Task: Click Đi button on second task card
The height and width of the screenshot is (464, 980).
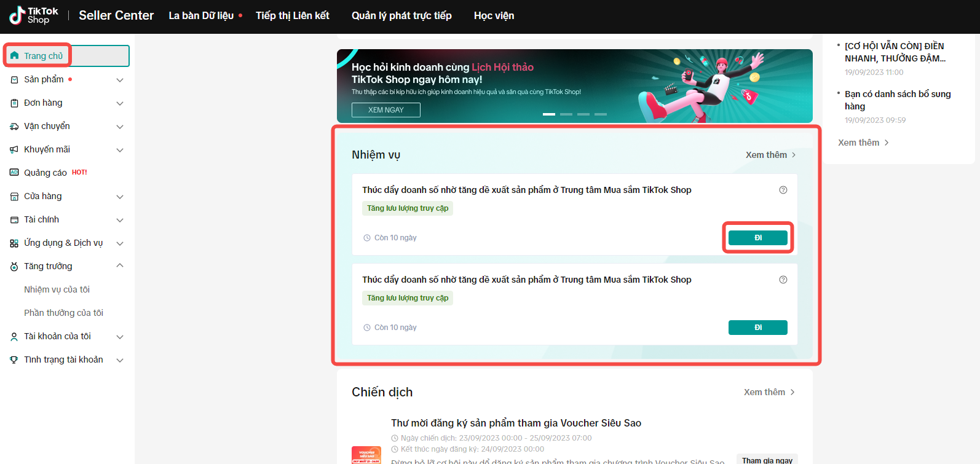Action: (758, 328)
